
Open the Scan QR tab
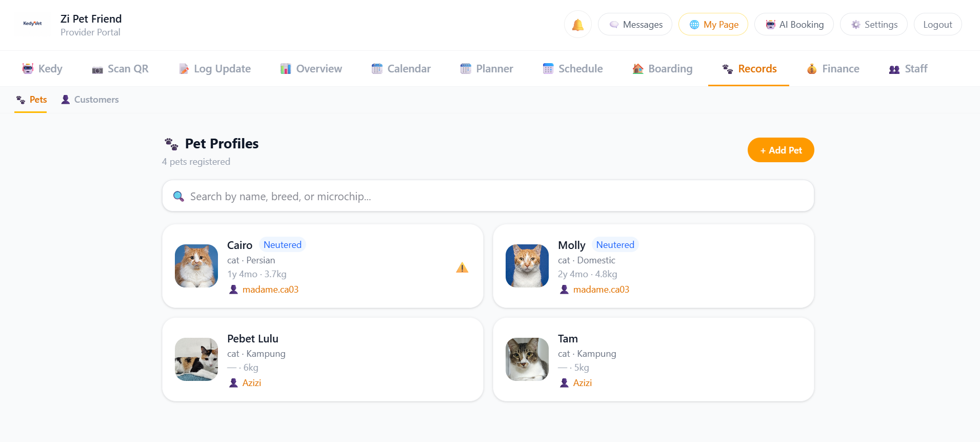pyautogui.click(x=120, y=69)
